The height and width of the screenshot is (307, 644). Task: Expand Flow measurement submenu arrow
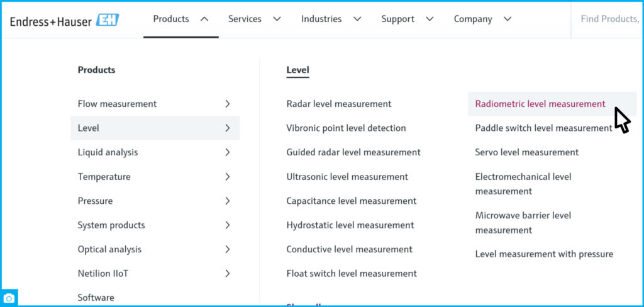[227, 104]
